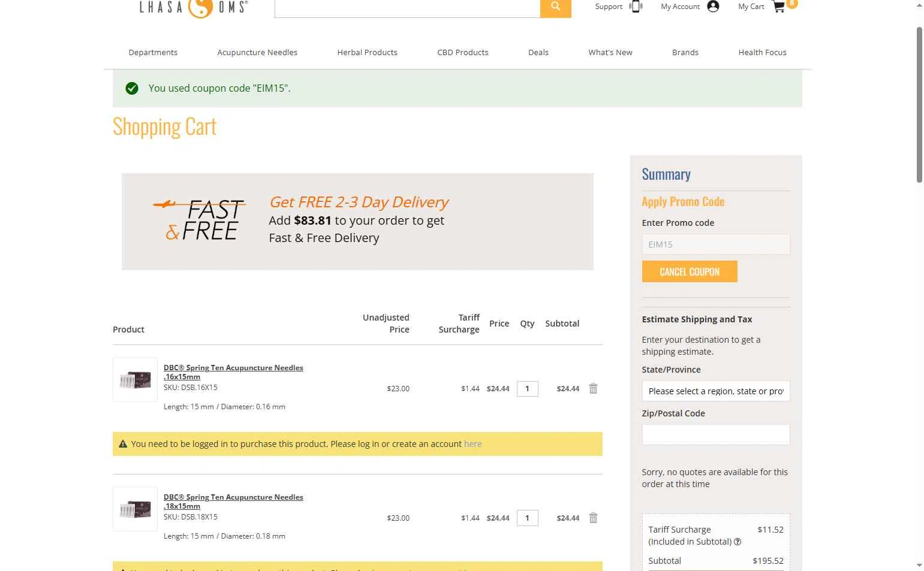Click the warning triangle in login notice
The image size is (924, 571).
click(123, 444)
